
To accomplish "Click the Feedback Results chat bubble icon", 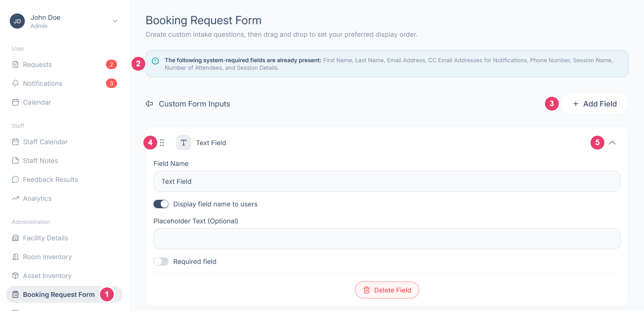I will (15, 179).
